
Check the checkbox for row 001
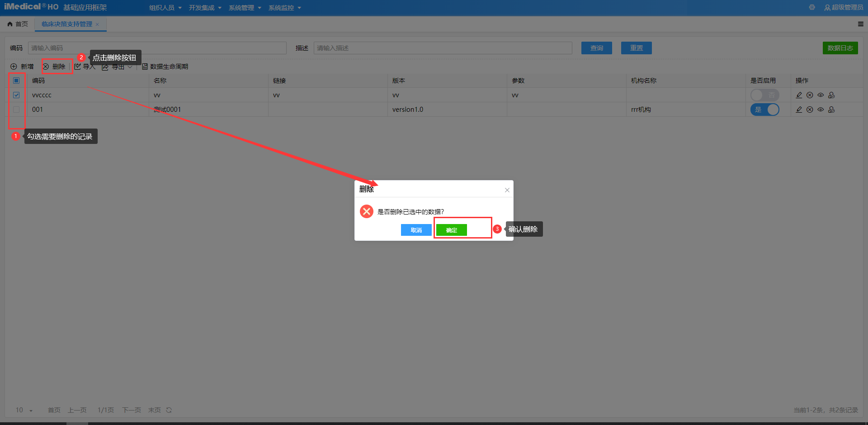pyautogui.click(x=16, y=110)
